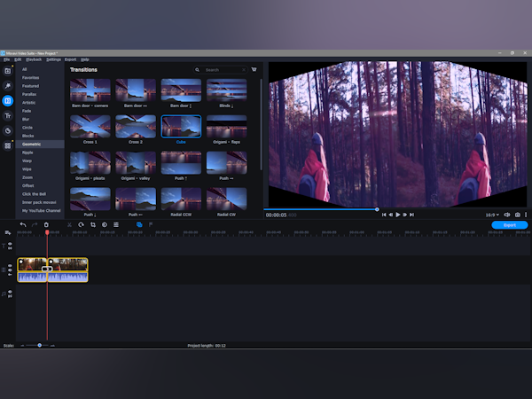The height and width of the screenshot is (399, 532).
Task: Select the Cross 1 transition thumbnail
Action: [x=90, y=126]
